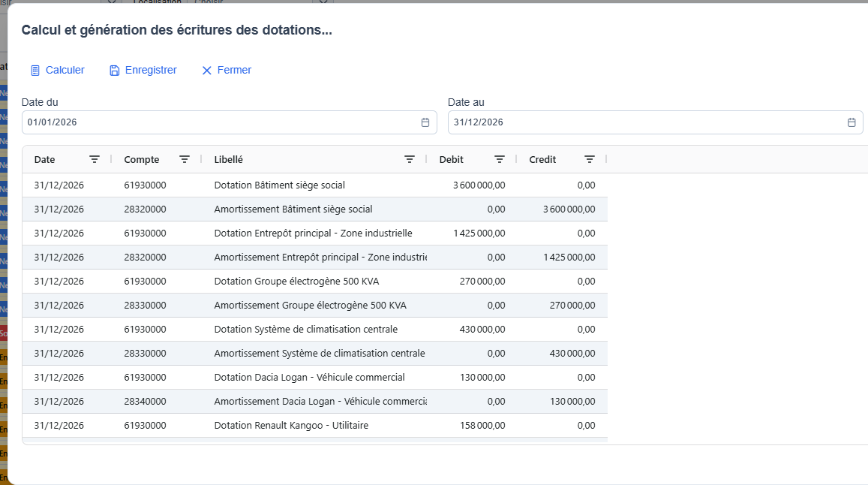
Task: Open the Libellé column filter
Action: click(x=410, y=159)
